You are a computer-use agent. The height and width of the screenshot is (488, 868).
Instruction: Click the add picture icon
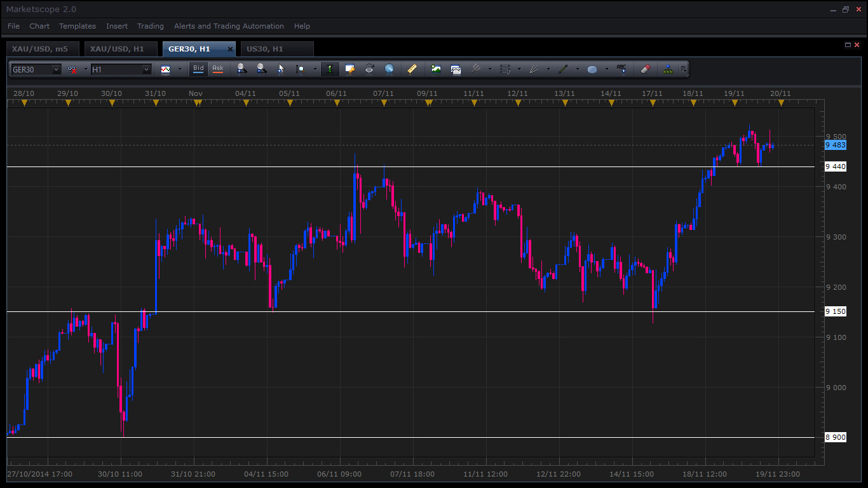click(436, 69)
